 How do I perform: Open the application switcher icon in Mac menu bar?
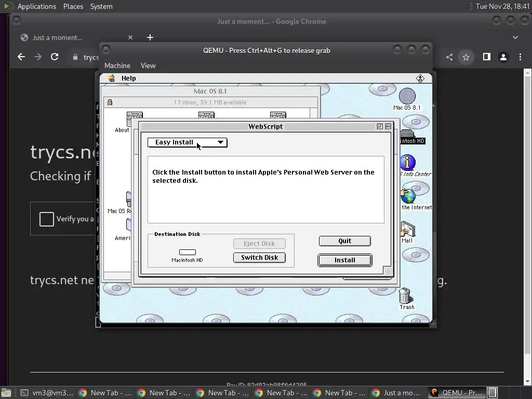point(420,78)
